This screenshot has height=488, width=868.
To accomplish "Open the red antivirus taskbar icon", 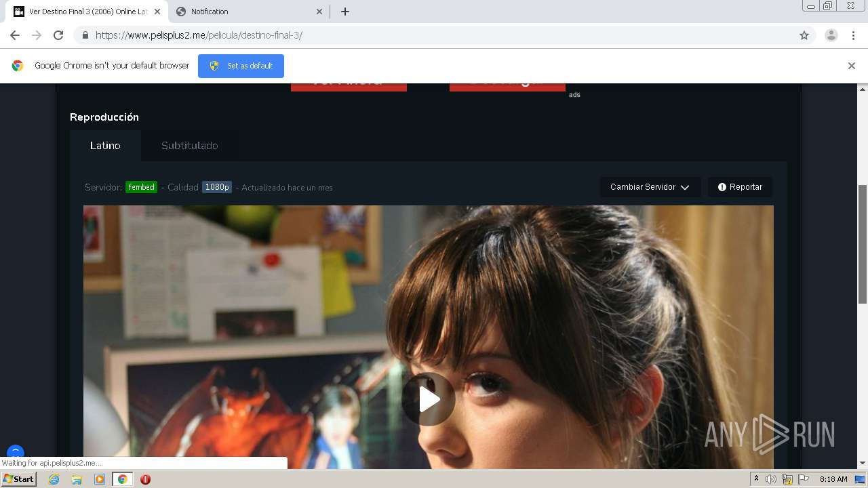I will coord(145,479).
